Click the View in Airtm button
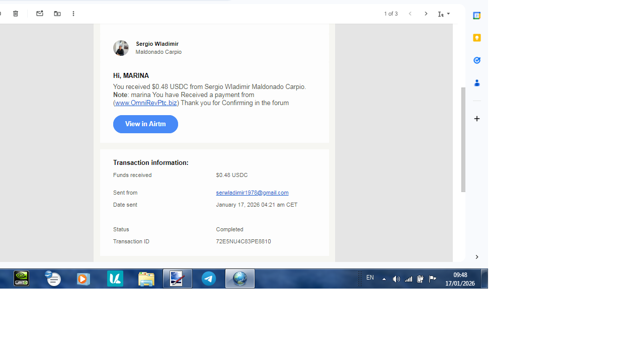 [145, 124]
